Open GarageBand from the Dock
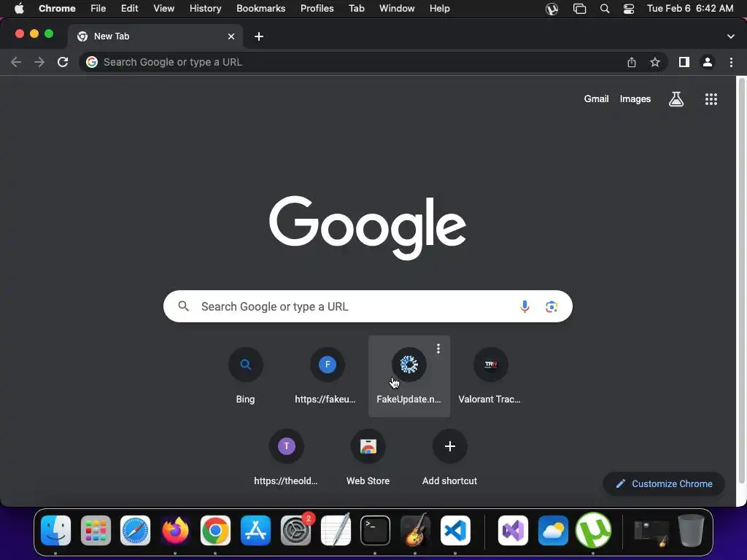The height and width of the screenshot is (560, 747). coord(416,529)
